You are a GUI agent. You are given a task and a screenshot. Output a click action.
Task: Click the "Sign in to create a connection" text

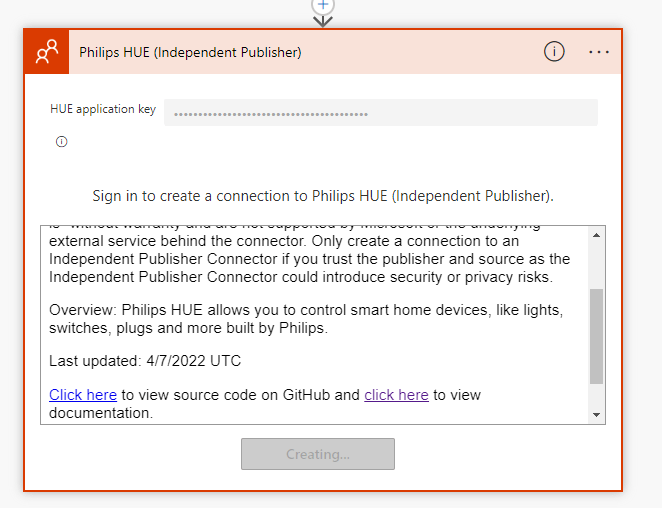[x=323, y=195]
